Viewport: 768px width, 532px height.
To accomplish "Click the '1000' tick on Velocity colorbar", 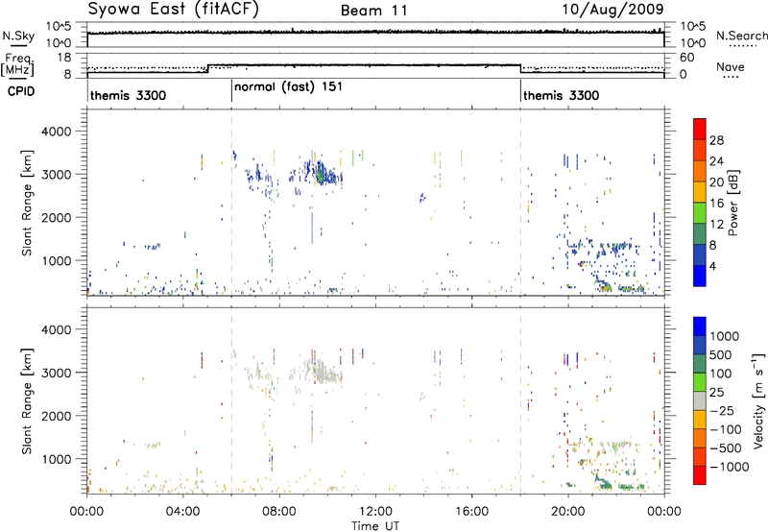I will tap(724, 336).
